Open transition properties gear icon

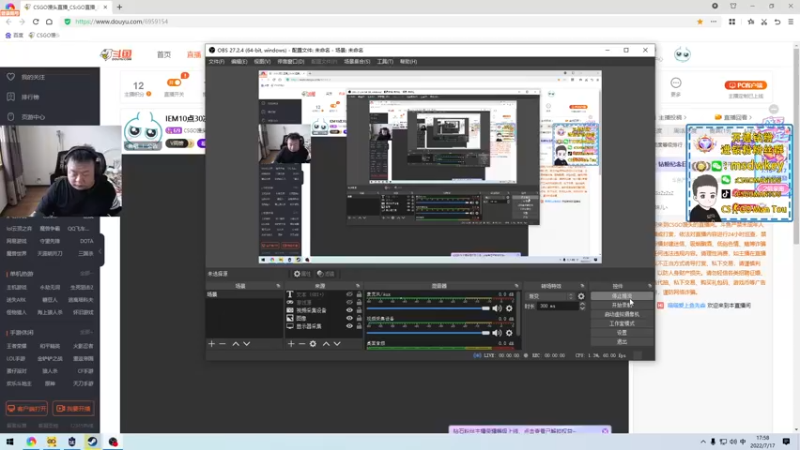581,296
